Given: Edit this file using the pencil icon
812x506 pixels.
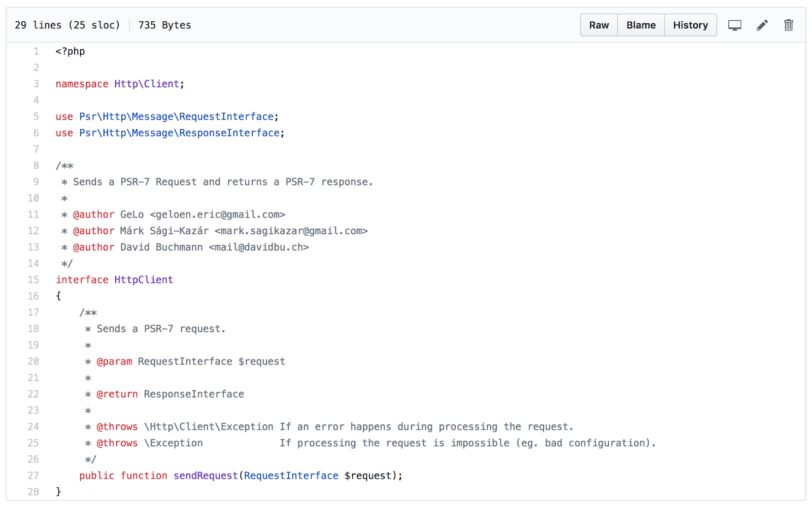Looking at the screenshot, I should click(x=762, y=24).
